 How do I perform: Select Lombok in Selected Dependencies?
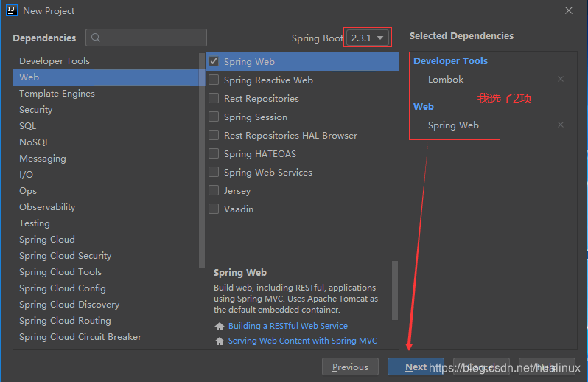(446, 79)
